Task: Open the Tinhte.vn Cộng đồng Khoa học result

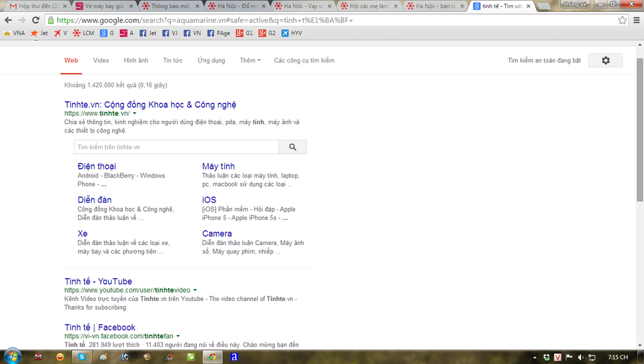Action: pyautogui.click(x=150, y=105)
